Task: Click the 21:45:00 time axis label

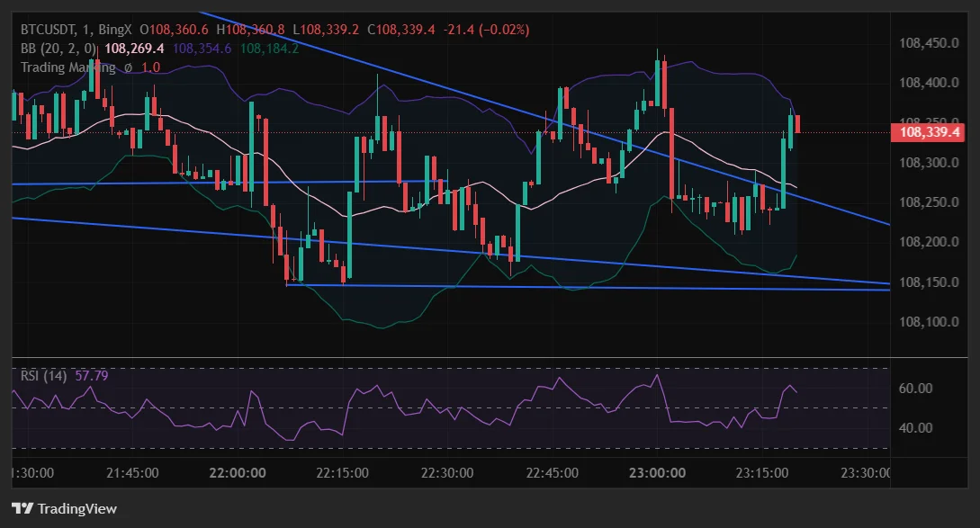Action: (132, 473)
